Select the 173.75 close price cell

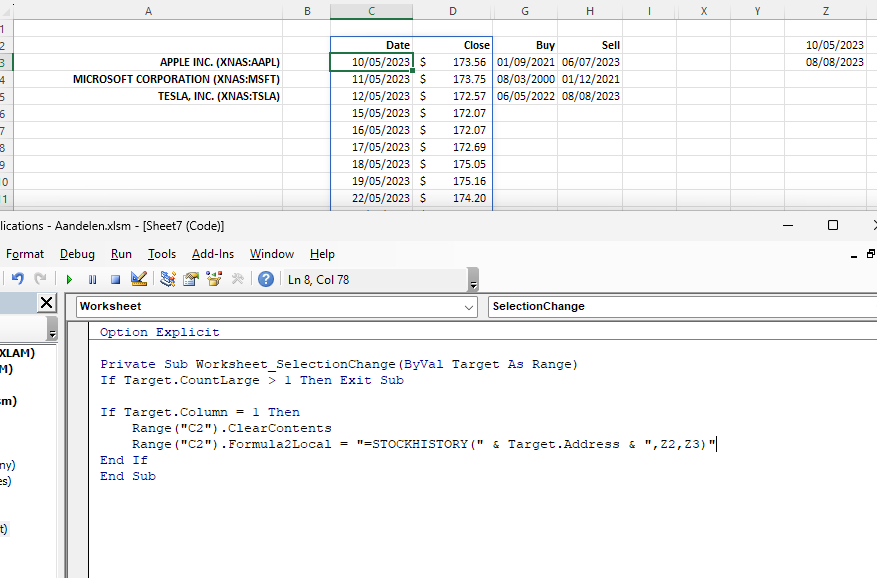tap(452, 79)
